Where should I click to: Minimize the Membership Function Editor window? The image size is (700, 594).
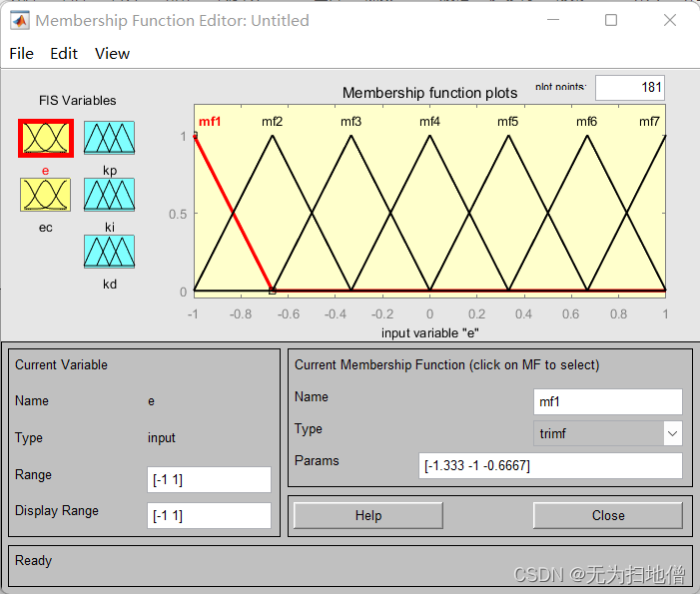click(553, 20)
